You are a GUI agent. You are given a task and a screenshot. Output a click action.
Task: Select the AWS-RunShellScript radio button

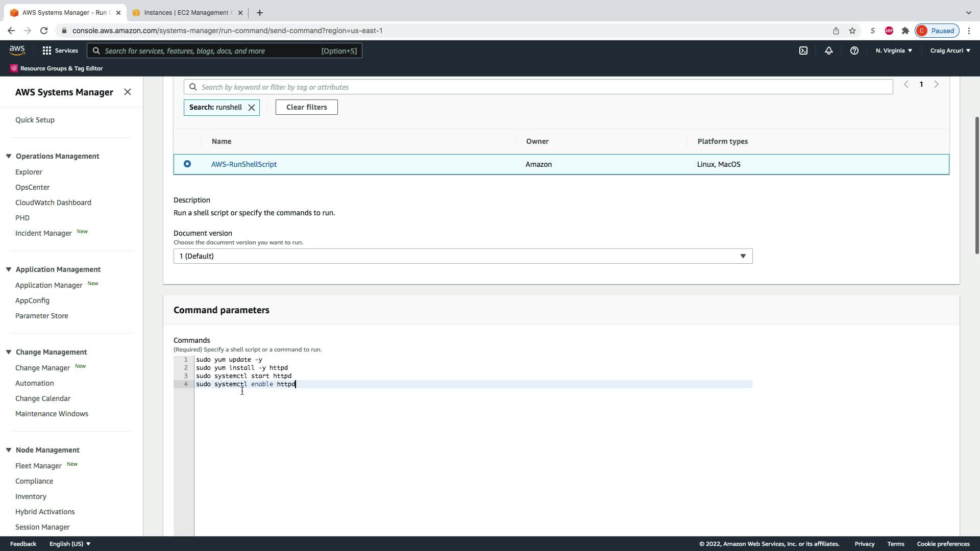[187, 164]
